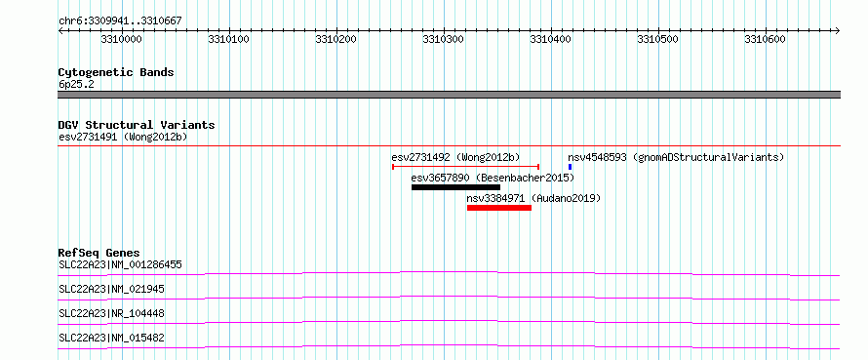
Task: Click the esv2731492 red bracketed span
Action: 465,166
